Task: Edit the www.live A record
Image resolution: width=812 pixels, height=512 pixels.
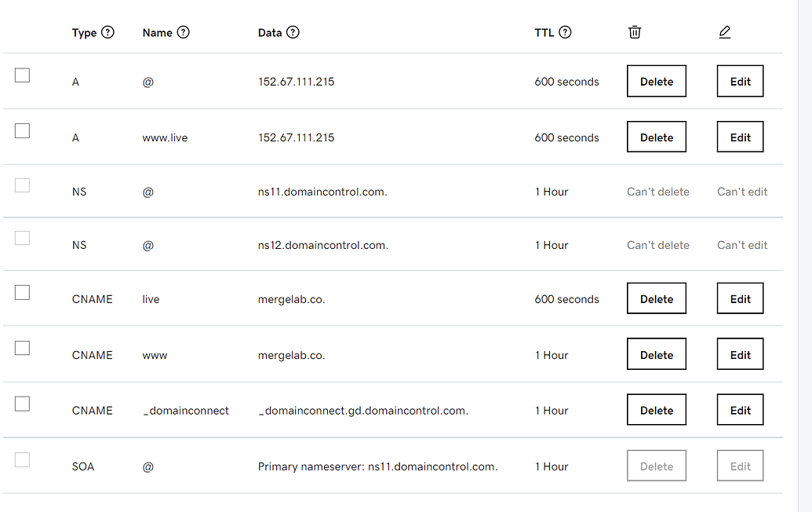Action: [740, 137]
